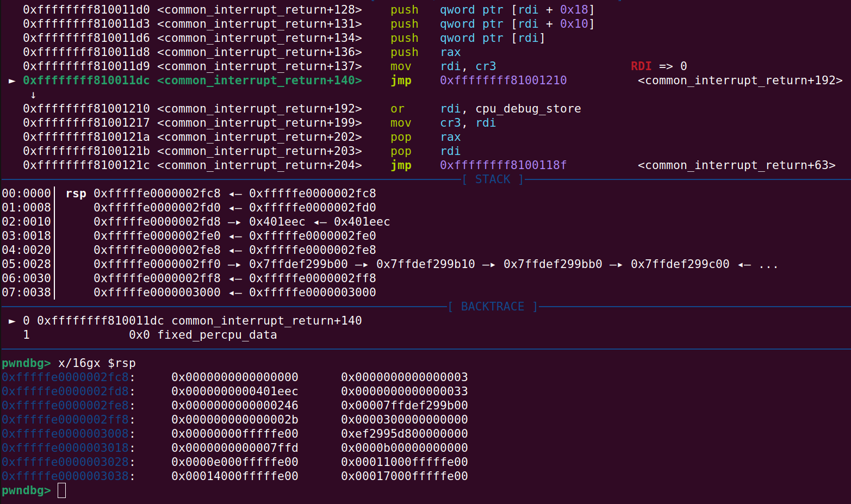Click fixed_percpu_data in the backtrace
Viewport: 851px width, 504px height.
coord(217,335)
